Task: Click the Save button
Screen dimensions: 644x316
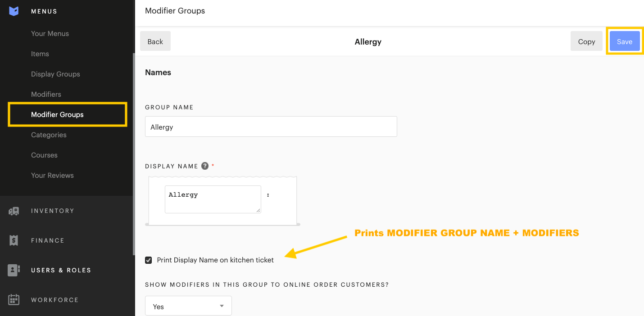Action: [x=625, y=41]
